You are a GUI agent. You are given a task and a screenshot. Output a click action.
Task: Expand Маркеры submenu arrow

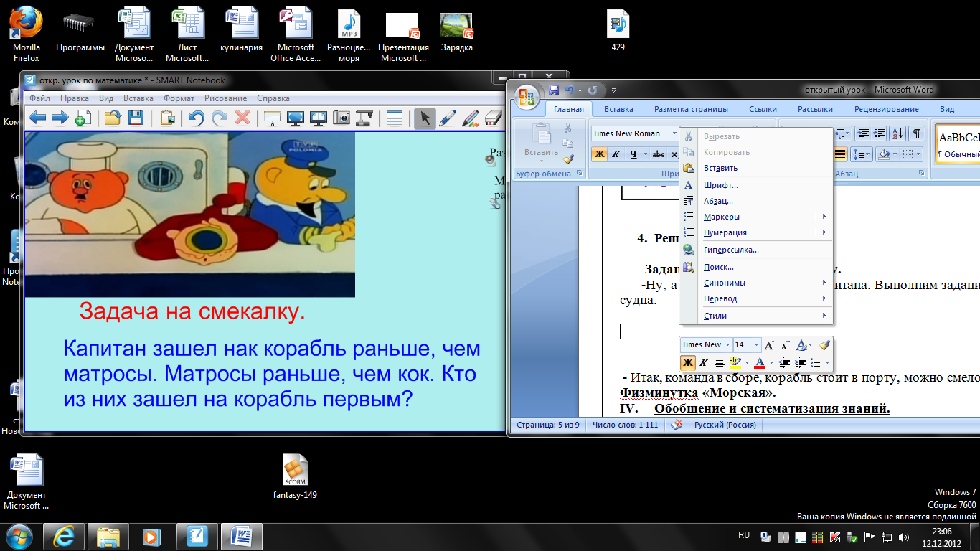[824, 217]
